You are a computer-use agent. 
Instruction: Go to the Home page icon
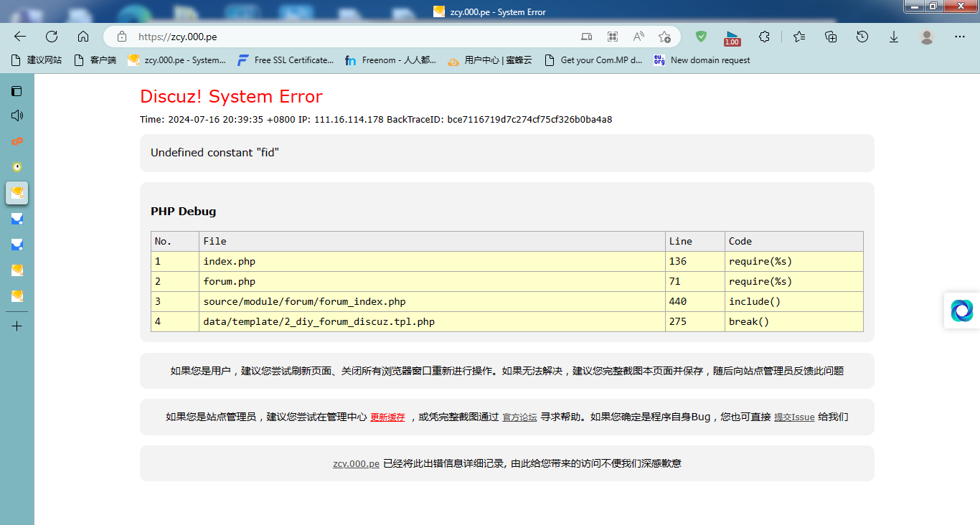83,37
